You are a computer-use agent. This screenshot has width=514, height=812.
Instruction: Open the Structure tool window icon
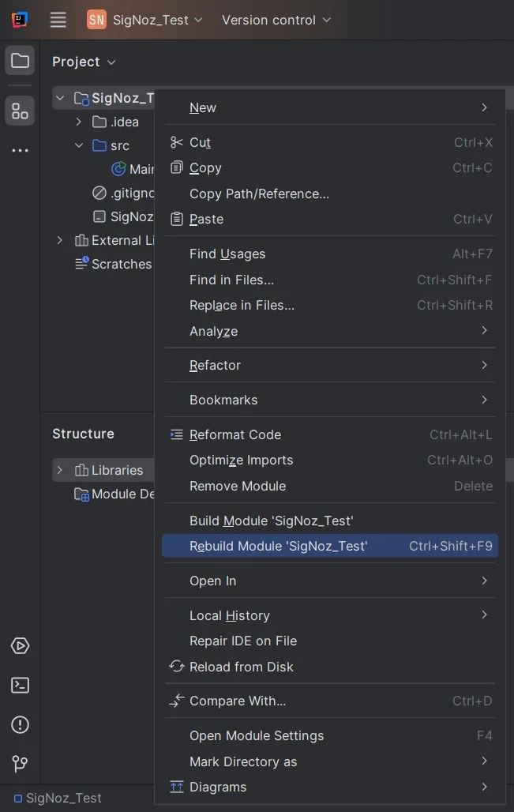20,111
